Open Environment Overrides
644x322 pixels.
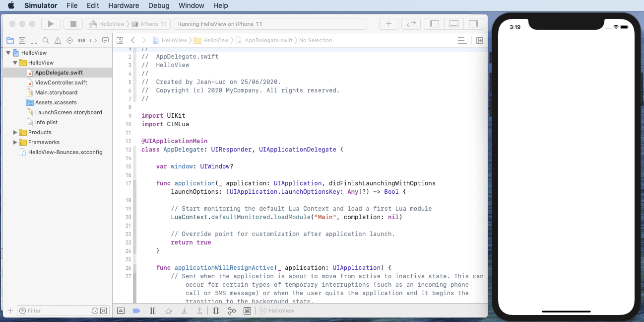pos(247,311)
